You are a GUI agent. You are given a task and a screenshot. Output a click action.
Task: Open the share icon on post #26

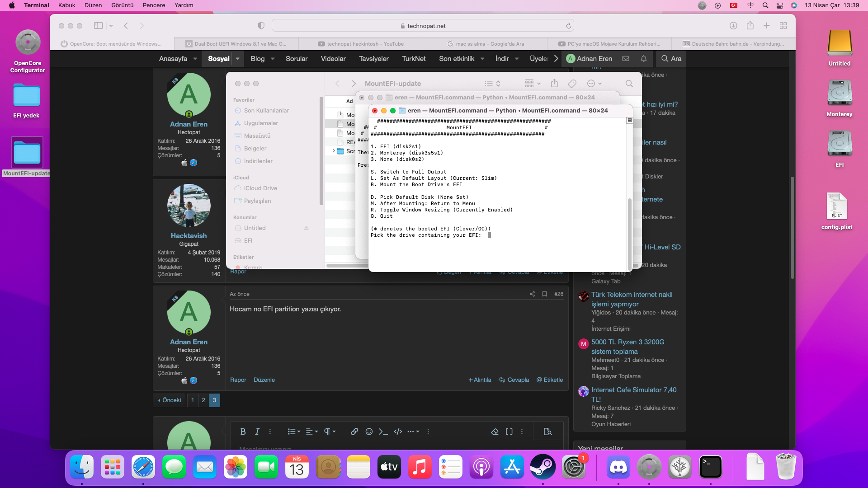click(532, 294)
